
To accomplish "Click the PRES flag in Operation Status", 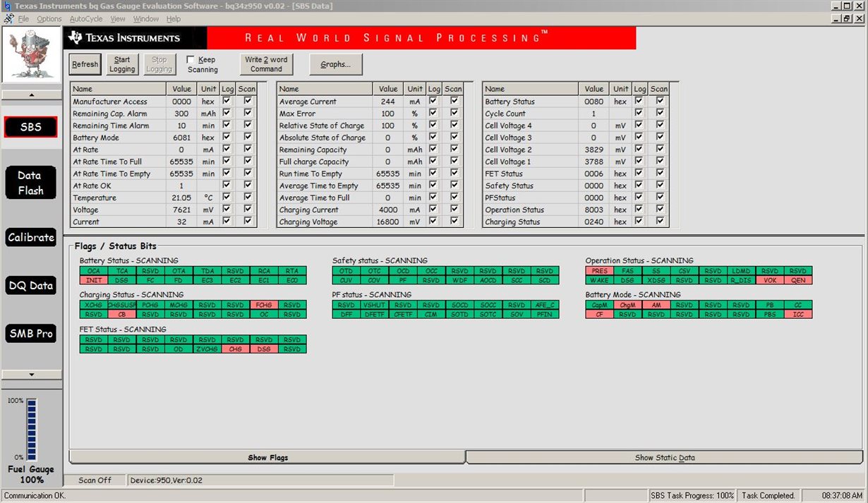I will coord(600,271).
